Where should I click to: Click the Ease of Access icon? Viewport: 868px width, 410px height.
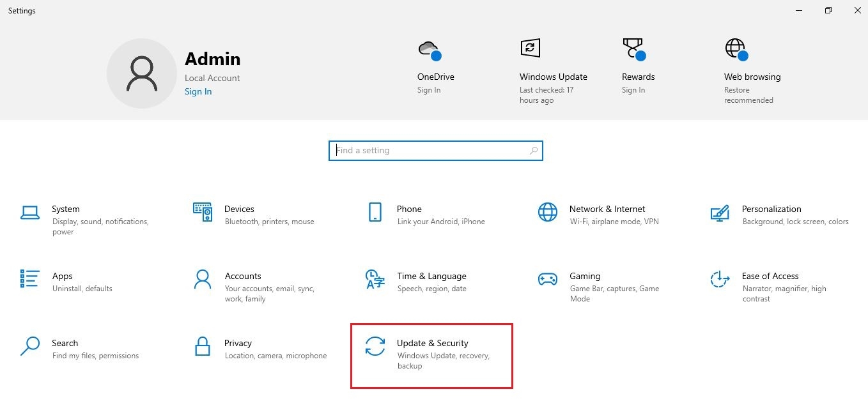point(720,279)
